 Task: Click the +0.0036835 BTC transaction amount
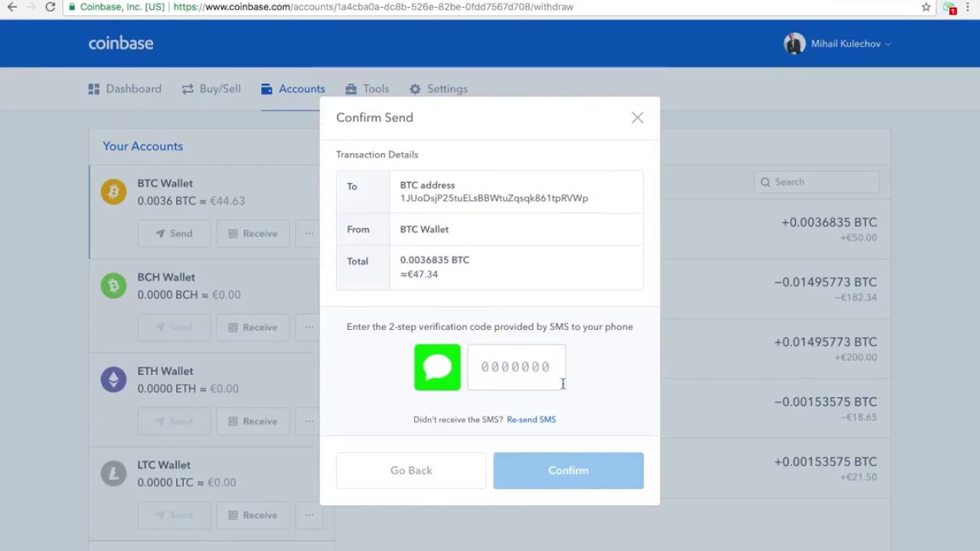(x=829, y=222)
